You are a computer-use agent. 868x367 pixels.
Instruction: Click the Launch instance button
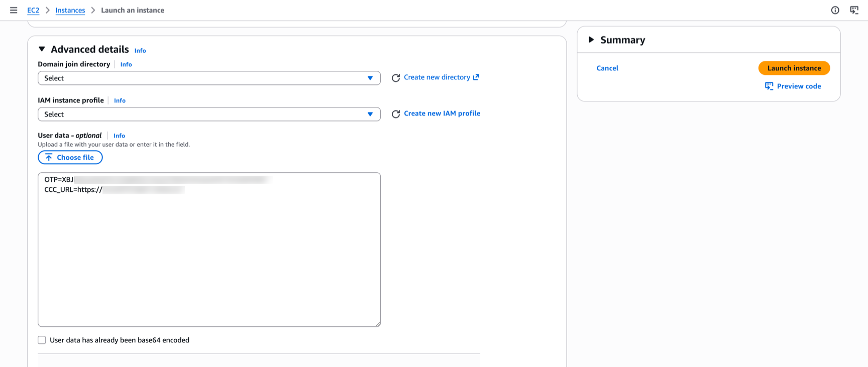[x=794, y=68]
